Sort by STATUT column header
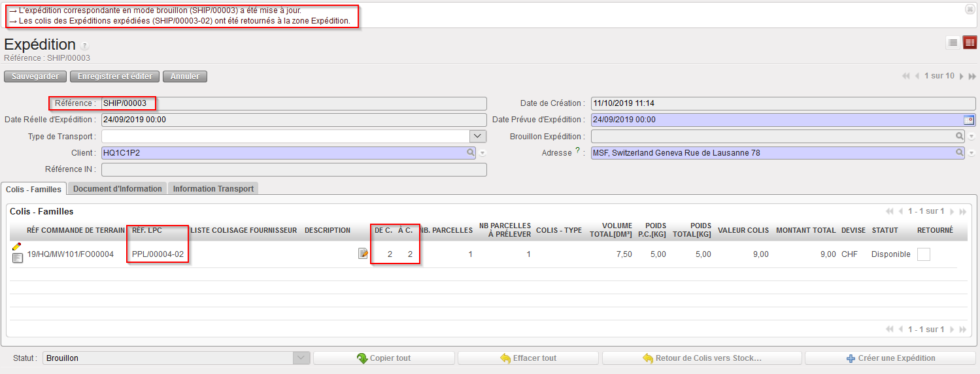980x374 pixels. (x=885, y=230)
